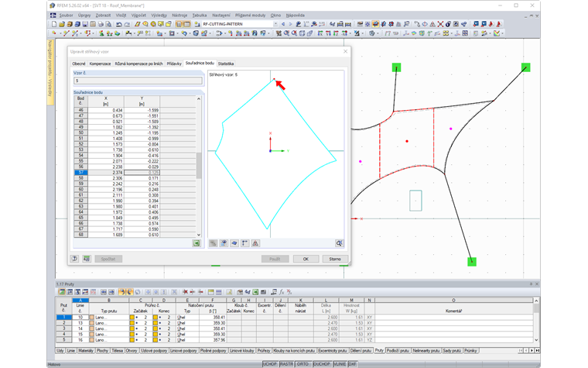Switch to the Obecné tab
Screen dimensions: 588x368
(79, 64)
